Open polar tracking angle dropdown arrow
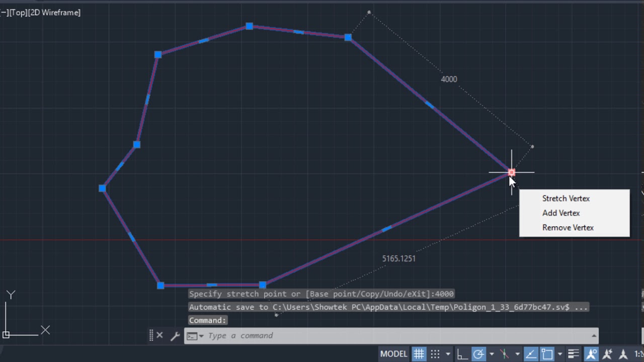644x362 pixels. pos(492,354)
